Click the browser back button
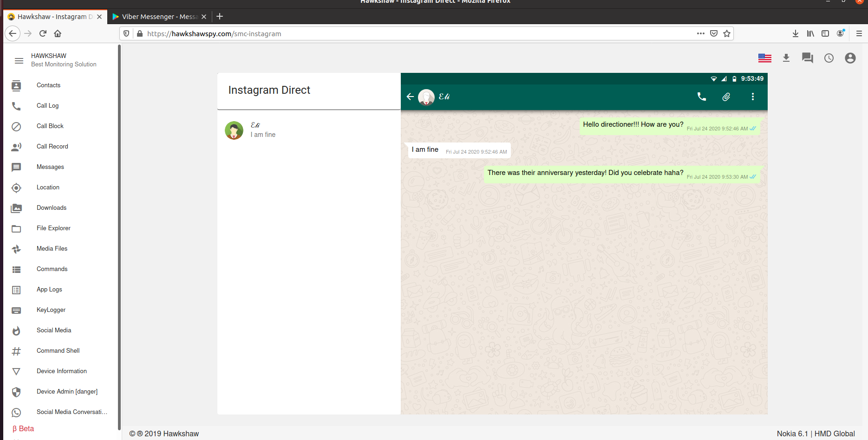Screen dimensions: 868x440 [13, 33]
